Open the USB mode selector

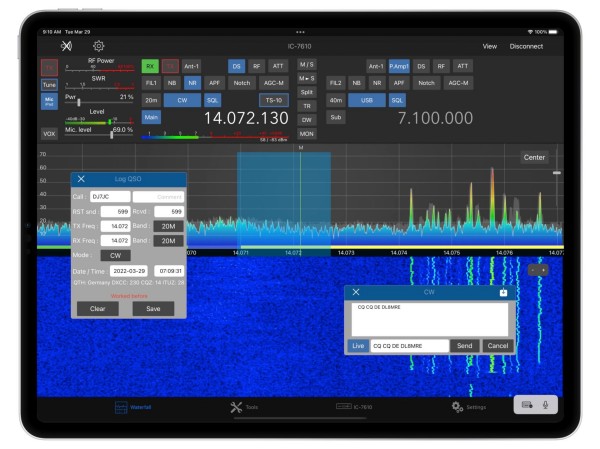368,100
